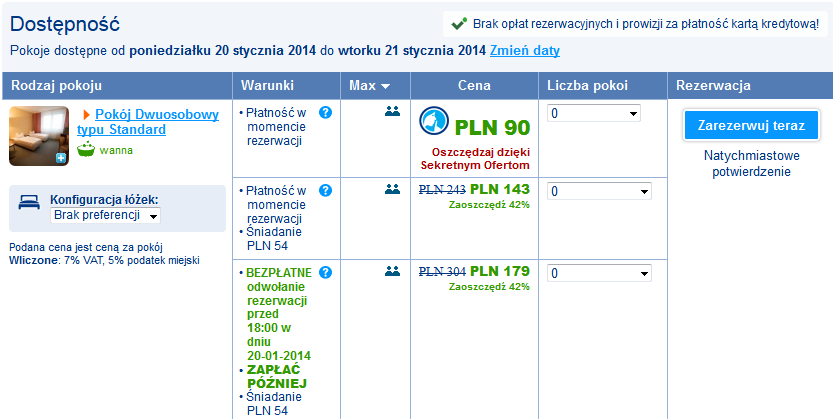Screen dimensions: 833x419
Task: Click Cena column header
Action: click(x=474, y=85)
